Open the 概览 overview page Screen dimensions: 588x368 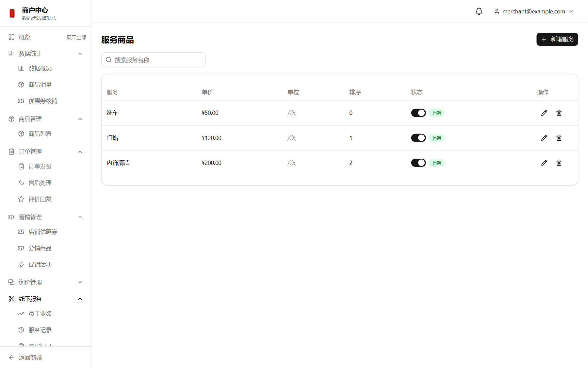(x=24, y=37)
